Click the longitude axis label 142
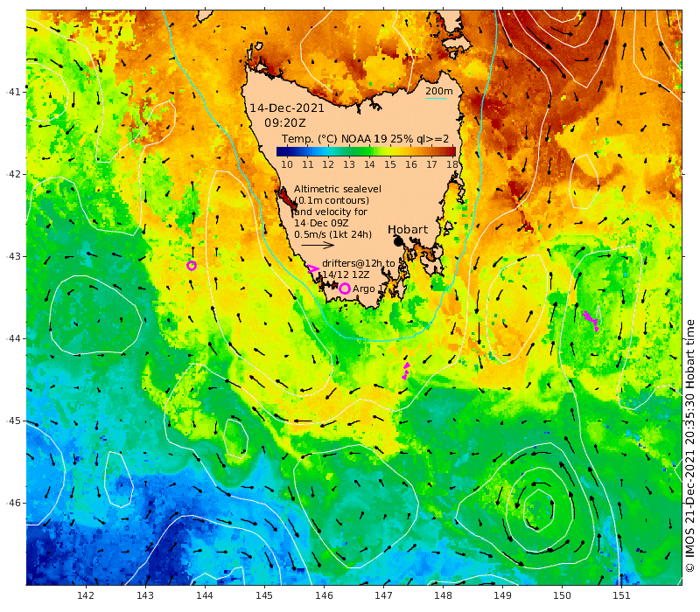The width and height of the screenshot is (700, 612). point(85,595)
